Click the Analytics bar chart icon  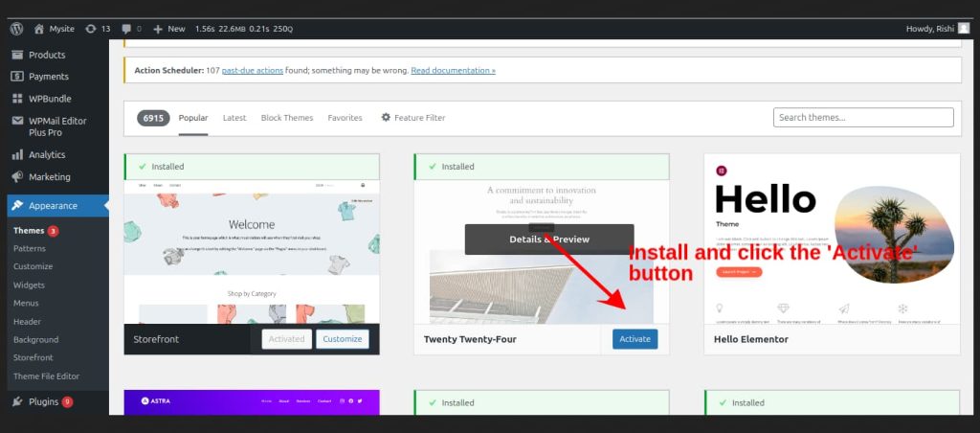17,154
